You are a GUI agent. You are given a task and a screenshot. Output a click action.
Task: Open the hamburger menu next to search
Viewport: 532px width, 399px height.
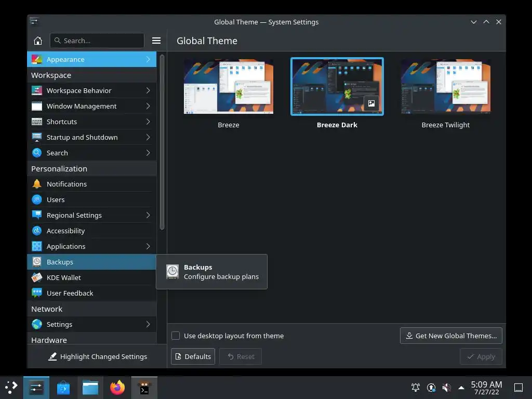point(156,41)
